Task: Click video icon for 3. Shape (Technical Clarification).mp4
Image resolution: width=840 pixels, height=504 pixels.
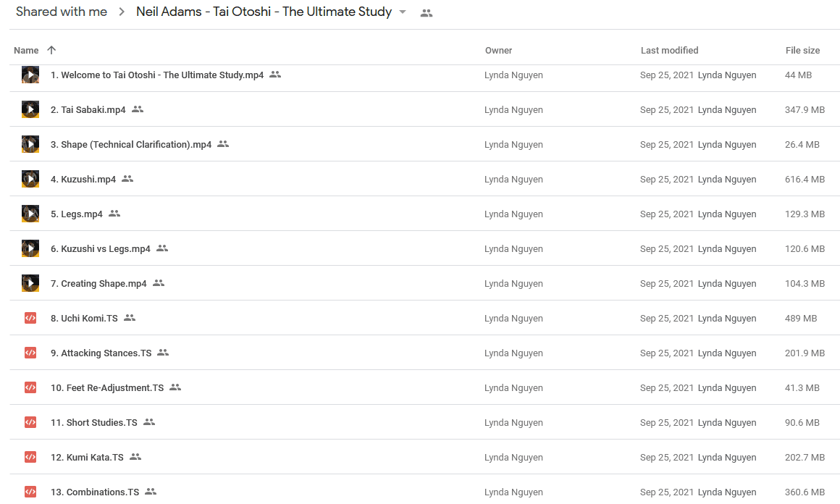Action: click(30, 144)
